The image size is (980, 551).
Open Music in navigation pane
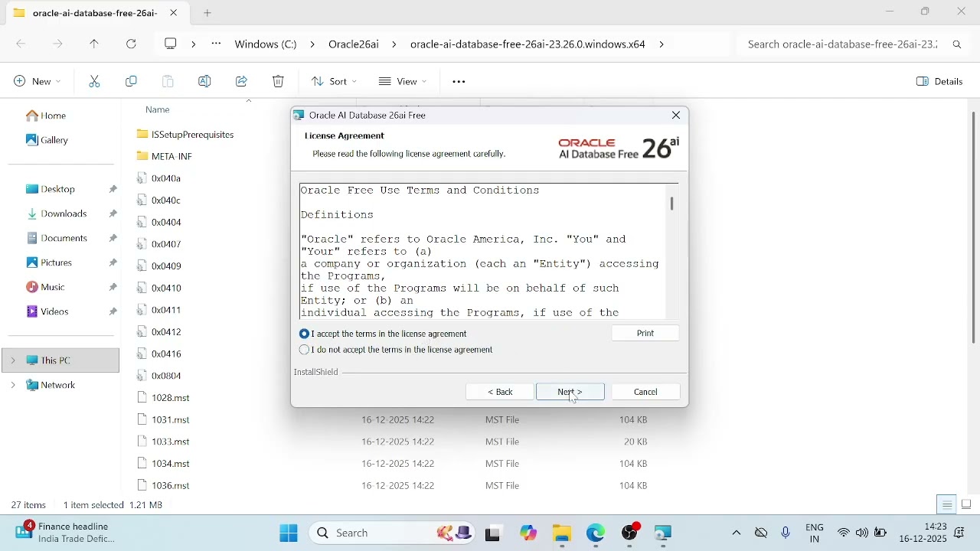46,288
